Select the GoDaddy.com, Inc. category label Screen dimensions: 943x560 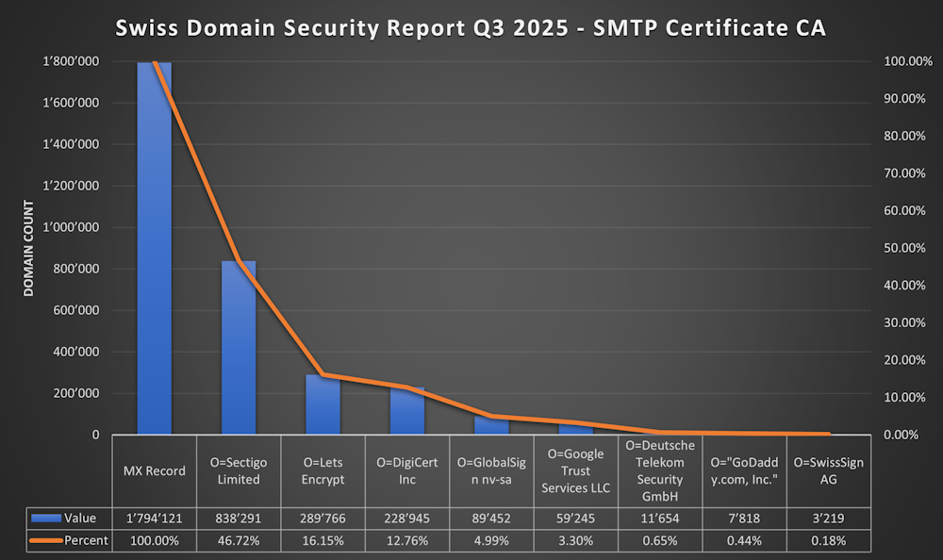click(x=744, y=470)
